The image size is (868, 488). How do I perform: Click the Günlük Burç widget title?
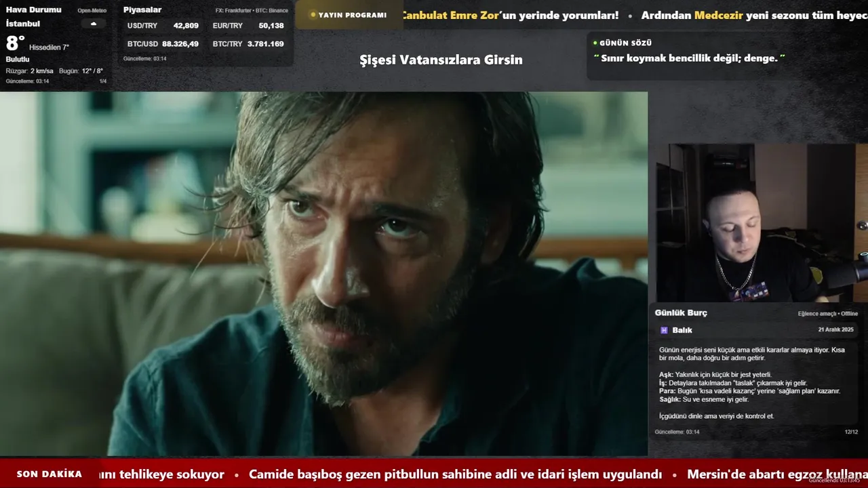click(x=681, y=312)
